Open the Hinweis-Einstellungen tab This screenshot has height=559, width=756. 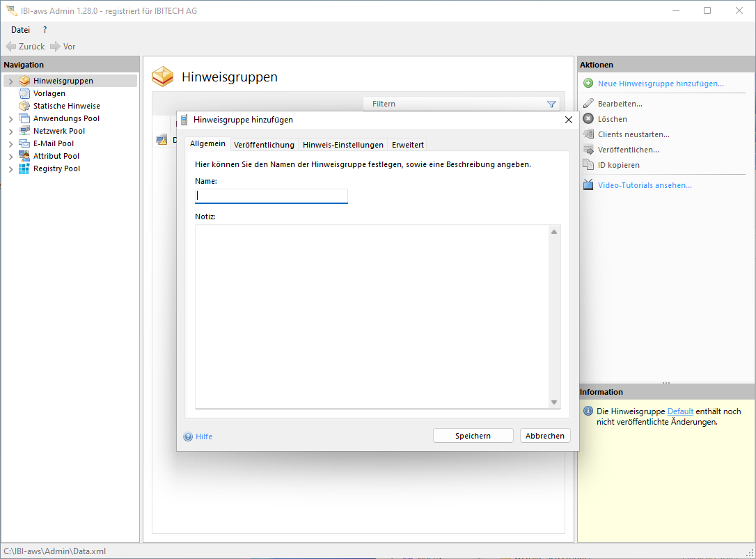pos(342,145)
